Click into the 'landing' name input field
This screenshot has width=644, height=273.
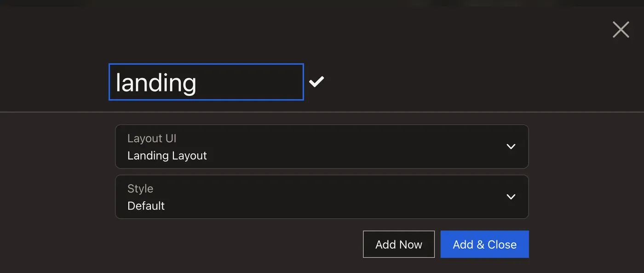[x=206, y=82]
